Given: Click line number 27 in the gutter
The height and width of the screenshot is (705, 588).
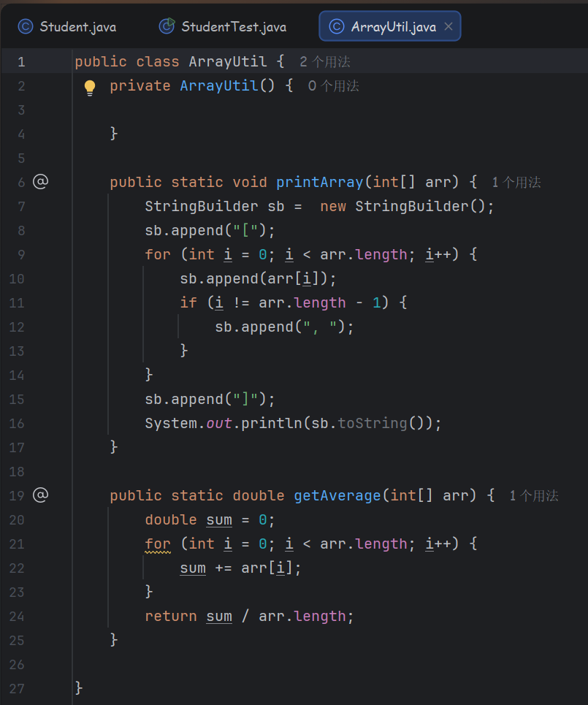Looking at the screenshot, I should tap(17, 688).
